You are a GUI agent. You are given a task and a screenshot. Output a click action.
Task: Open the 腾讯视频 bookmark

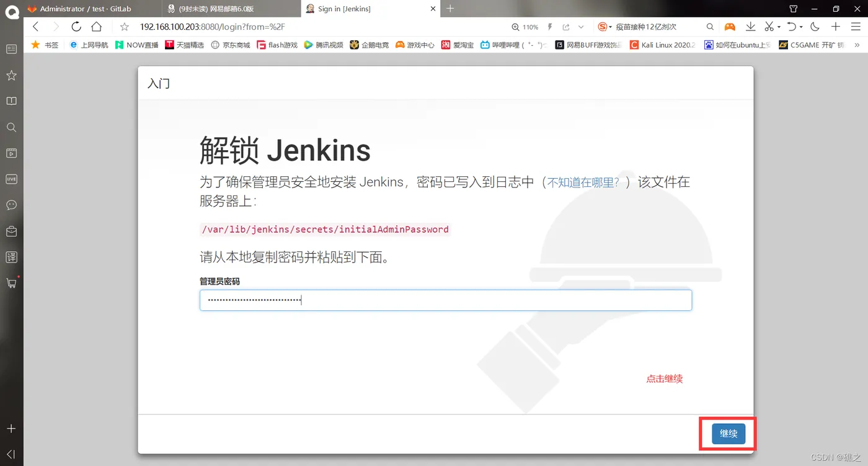pyautogui.click(x=324, y=45)
